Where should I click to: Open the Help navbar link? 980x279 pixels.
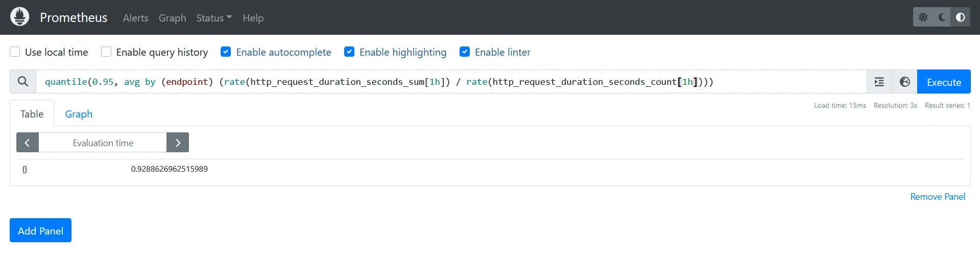(253, 18)
